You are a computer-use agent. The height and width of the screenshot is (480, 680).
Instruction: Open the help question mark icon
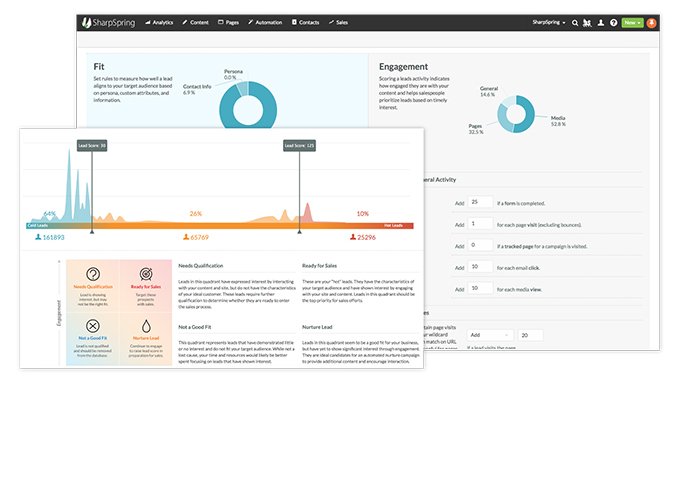613,21
